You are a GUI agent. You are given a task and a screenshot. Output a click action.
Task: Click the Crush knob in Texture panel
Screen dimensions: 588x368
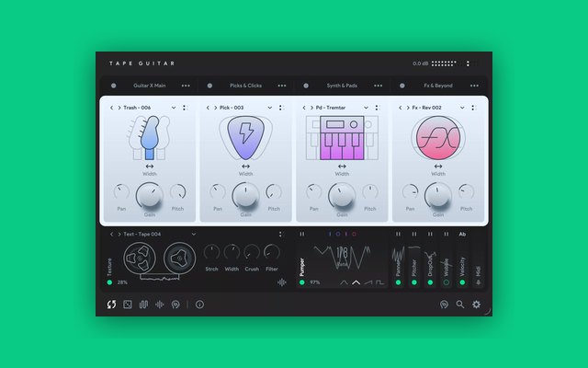[252, 252]
